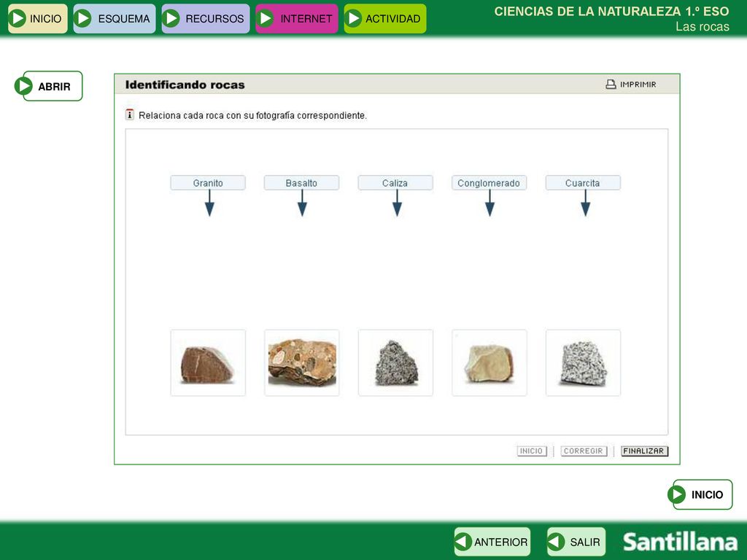Click the play icon on RECURSOS tab
Viewport: 747px width, 560px height.
tap(171, 18)
